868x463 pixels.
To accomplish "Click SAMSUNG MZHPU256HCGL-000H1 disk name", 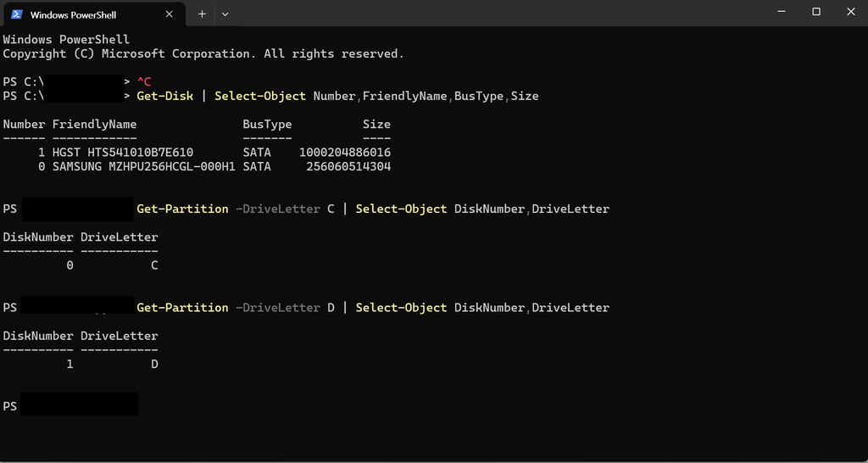I will 144,167.
